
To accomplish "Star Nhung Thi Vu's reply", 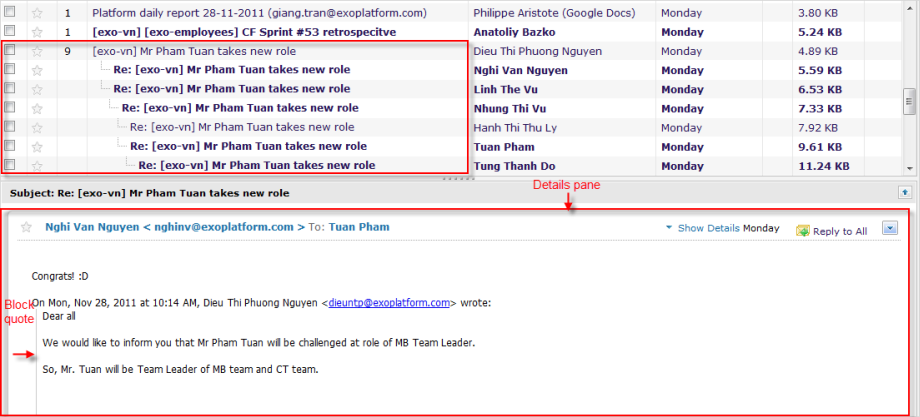I will 37,109.
